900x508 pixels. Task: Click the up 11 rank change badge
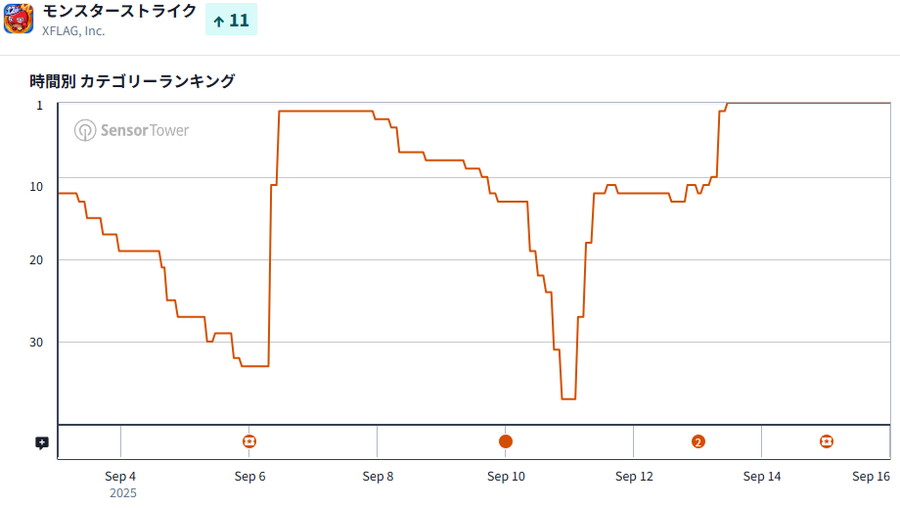pos(231,19)
